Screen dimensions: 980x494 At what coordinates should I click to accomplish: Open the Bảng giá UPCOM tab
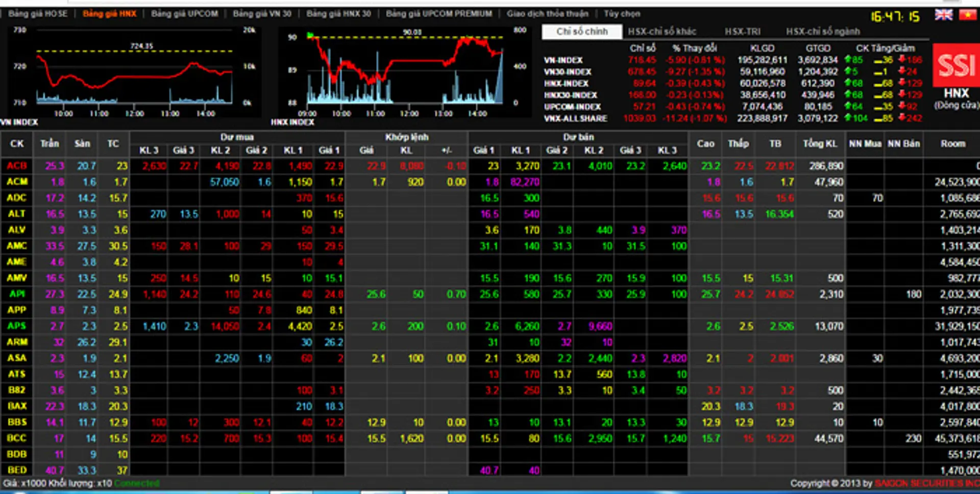coord(184,14)
